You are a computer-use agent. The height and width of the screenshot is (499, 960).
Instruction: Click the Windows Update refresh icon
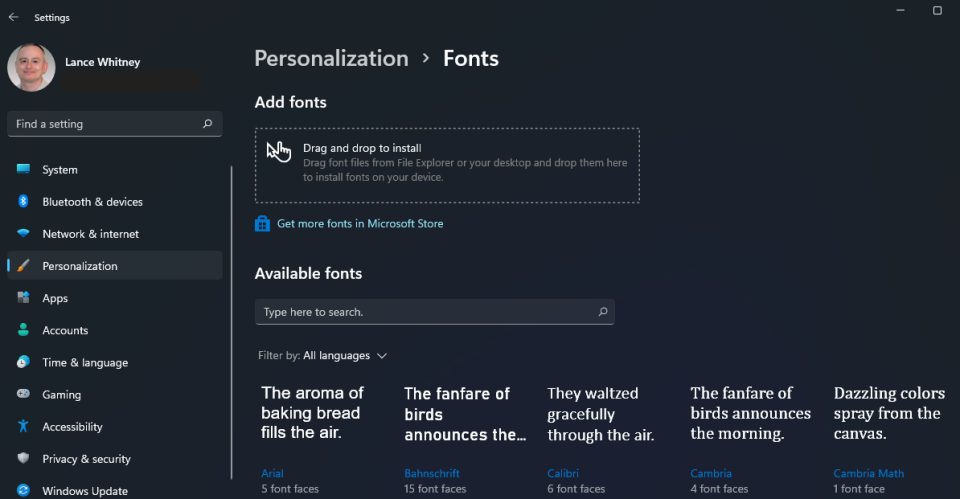click(x=23, y=490)
